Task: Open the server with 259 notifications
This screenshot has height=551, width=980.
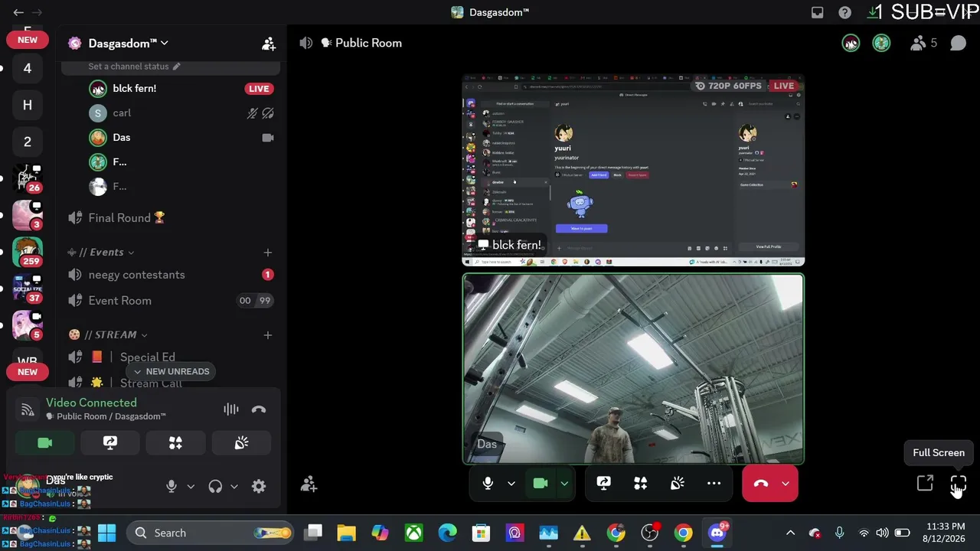Action: coord(28,252)
